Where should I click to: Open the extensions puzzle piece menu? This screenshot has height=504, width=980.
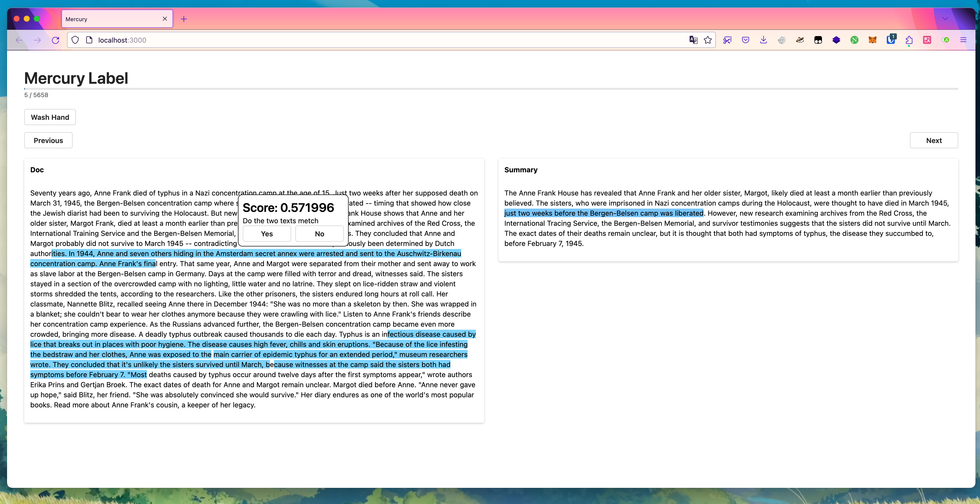click(x=909, y=40)
